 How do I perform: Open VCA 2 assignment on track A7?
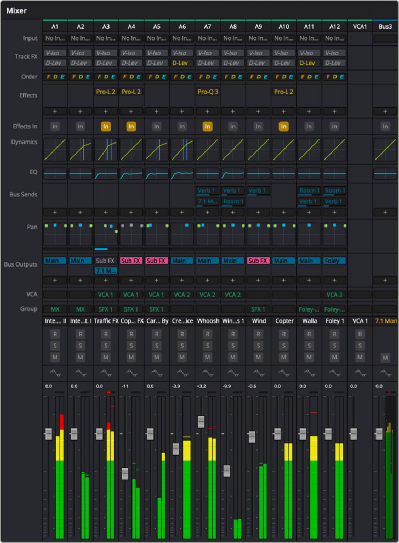pos(207,295)
